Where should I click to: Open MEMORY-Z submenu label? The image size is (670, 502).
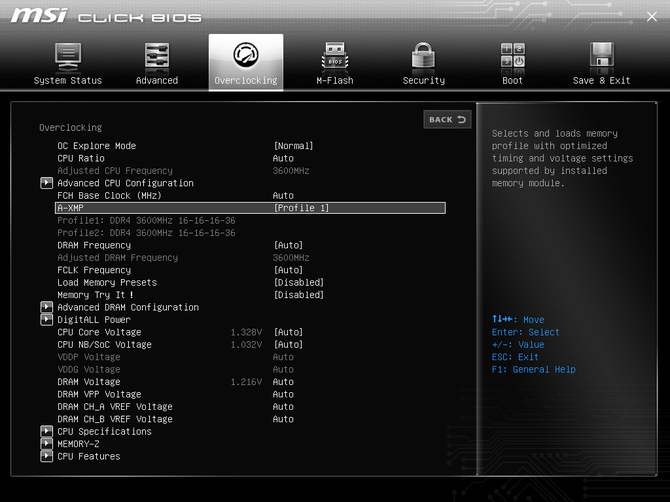[x=78, y=444]
